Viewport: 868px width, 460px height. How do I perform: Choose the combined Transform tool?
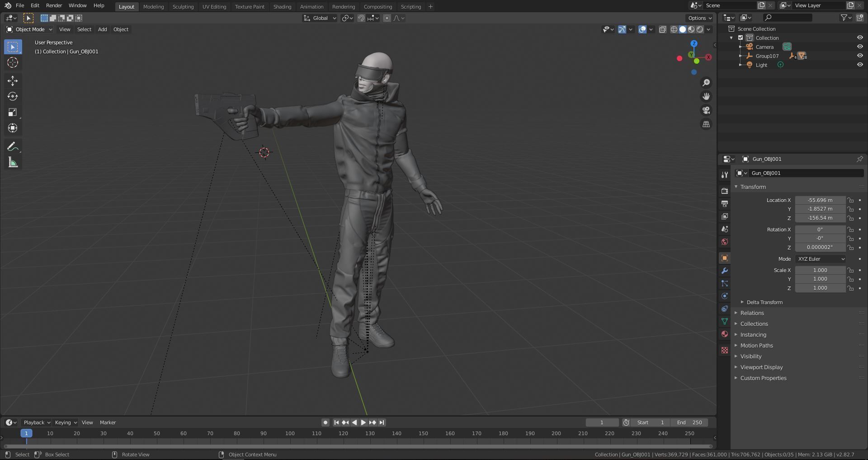tap(13, 128)
